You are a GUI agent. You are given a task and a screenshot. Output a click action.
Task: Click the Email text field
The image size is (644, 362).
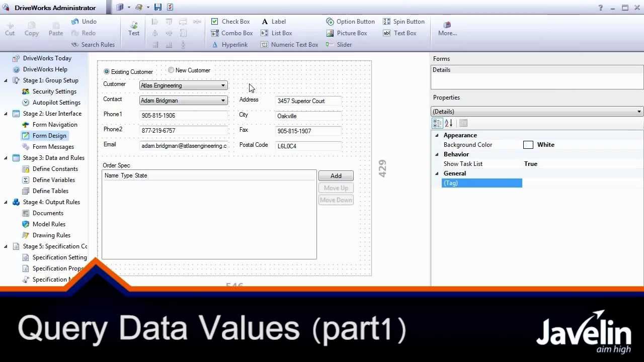click(183, 146)
